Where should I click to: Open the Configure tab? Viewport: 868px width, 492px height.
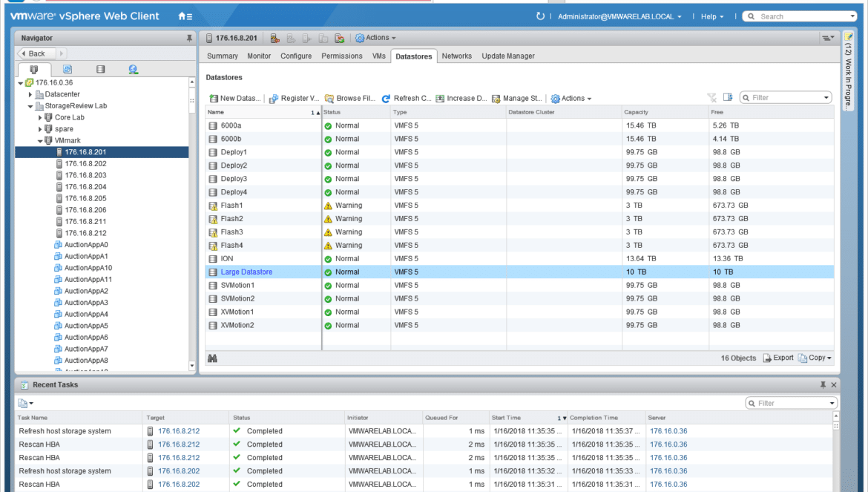coord(296,56)
